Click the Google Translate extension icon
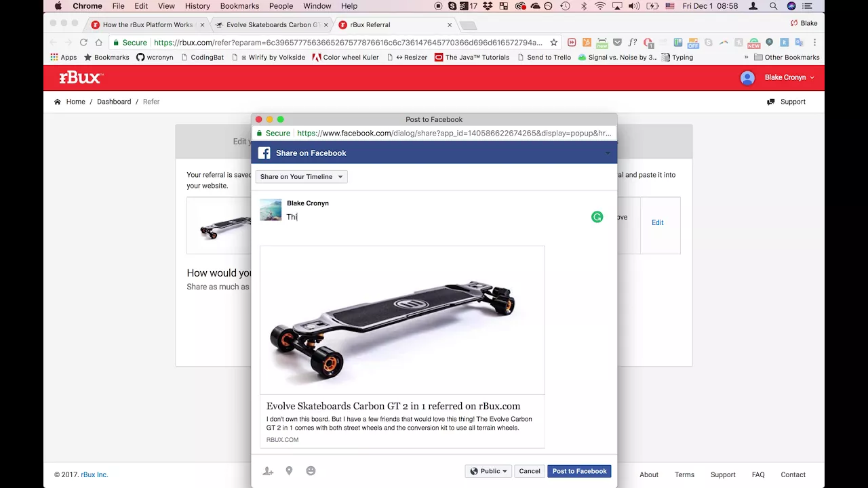 coord(799,42)
